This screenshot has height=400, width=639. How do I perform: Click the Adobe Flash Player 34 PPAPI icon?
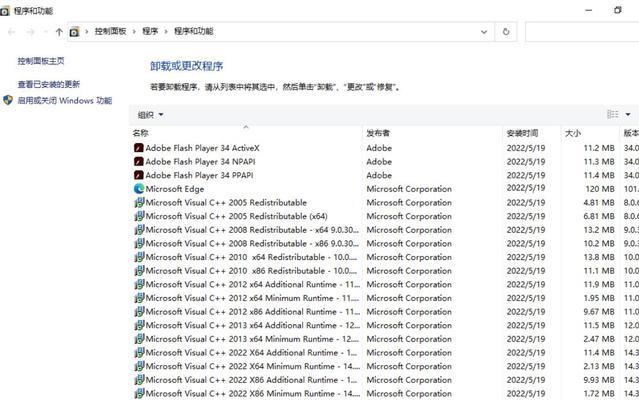click(x=139, y=174)
